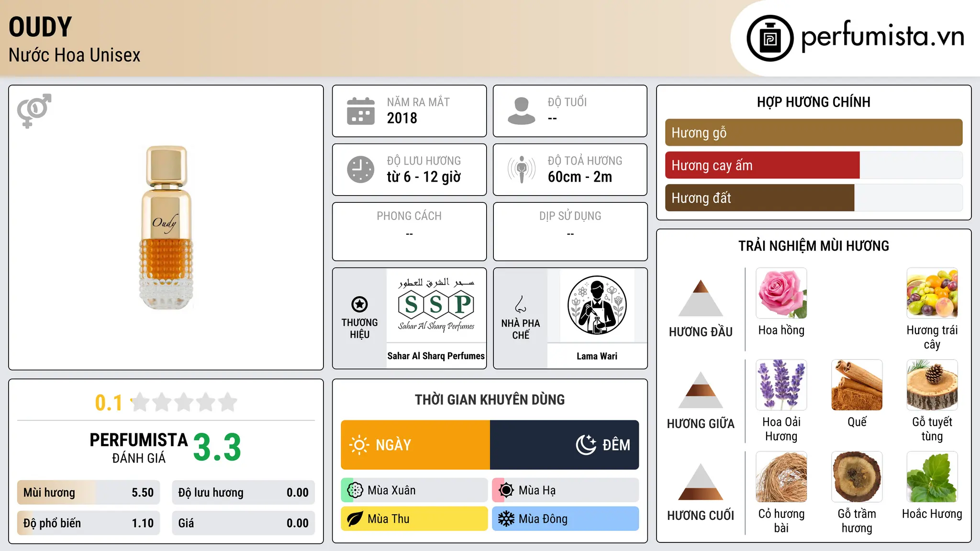Click the Phong cách card
980x551 pixels.
pos(409,231)
